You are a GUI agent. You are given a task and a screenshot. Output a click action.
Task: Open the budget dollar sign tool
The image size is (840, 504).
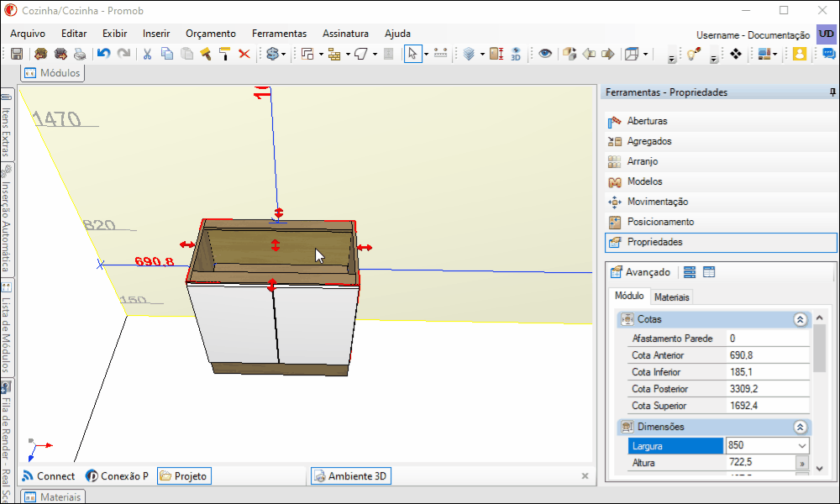pos(273,54)
